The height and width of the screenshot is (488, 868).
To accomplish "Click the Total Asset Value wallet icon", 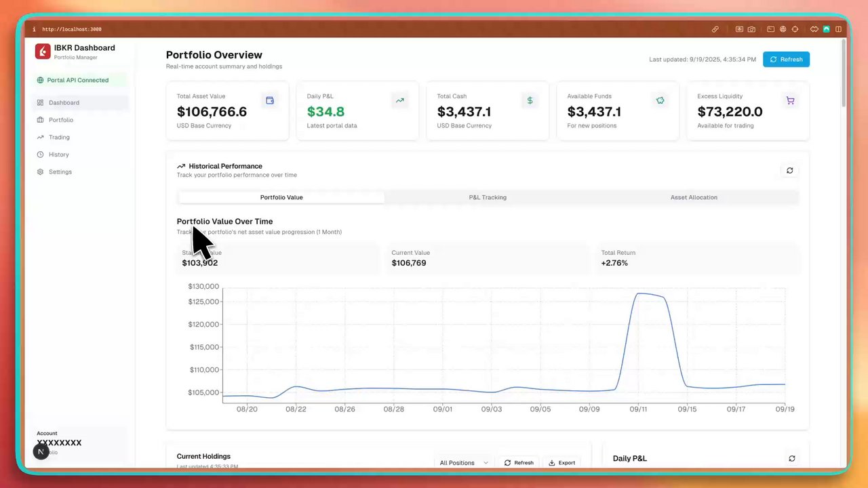I will (270, 100).
